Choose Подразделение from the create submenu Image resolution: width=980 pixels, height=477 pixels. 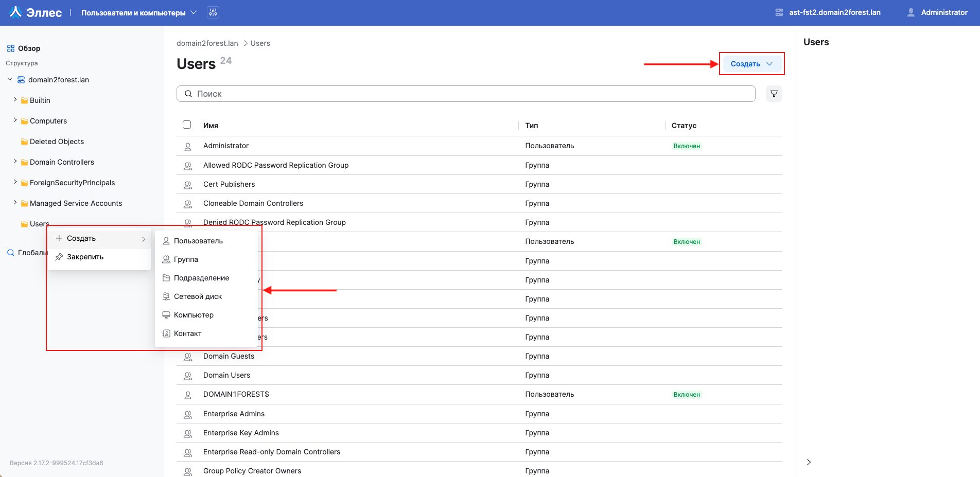201,278
